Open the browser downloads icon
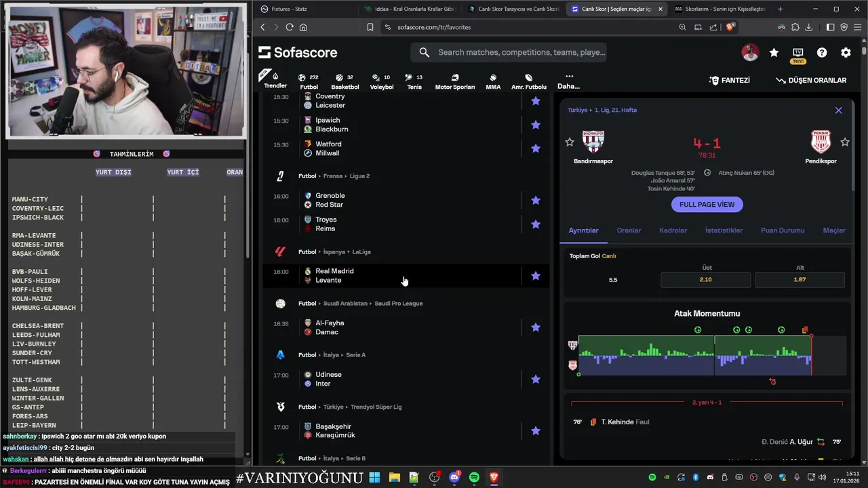The image size is (868, 488). click(x=808, y=27)
